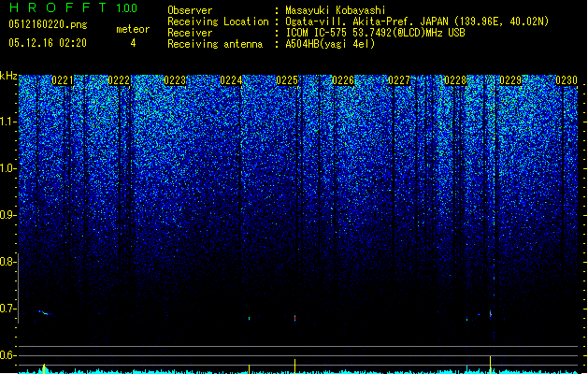
Task: Click the kHz axis unit label
Action: (x=8, y=76)
